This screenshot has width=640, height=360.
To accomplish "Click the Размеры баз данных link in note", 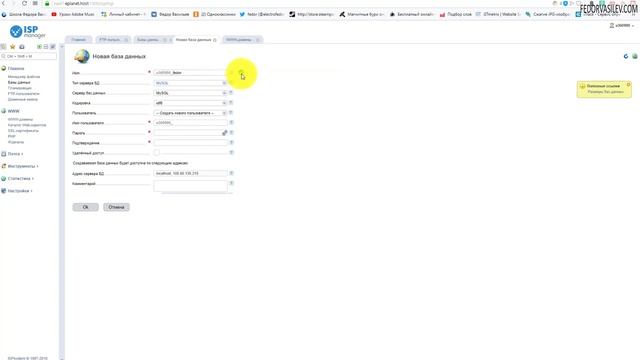I will click(x=606, y=92).
